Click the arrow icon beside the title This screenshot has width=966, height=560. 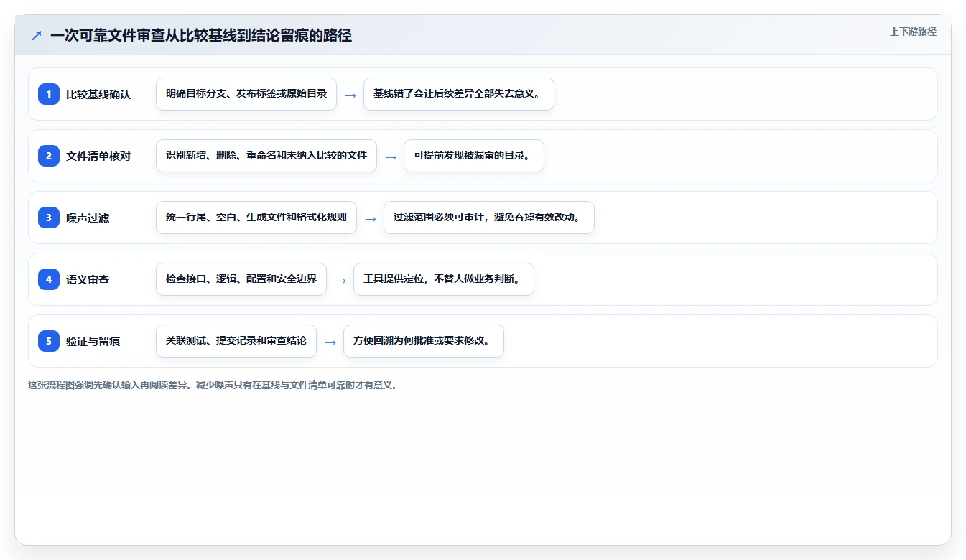click(37, 35)
